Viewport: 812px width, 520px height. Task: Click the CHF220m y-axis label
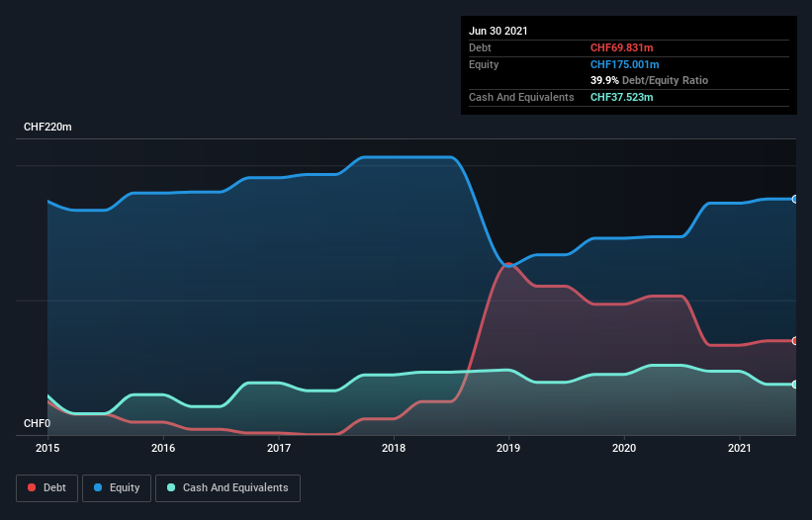(x=47, y=127)
